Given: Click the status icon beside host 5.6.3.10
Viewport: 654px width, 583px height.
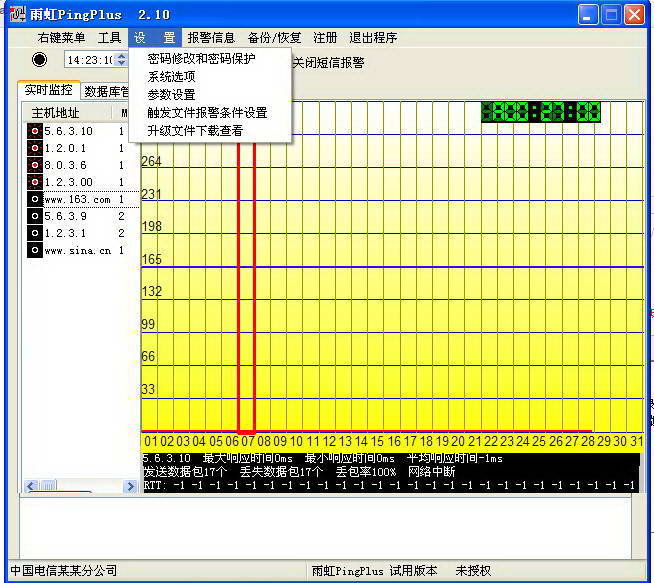Looking at the screenshot, I should click(x=35, y=131).
